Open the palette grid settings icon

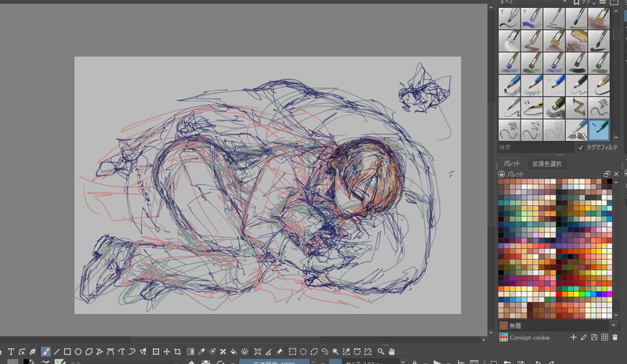(605, 337)
